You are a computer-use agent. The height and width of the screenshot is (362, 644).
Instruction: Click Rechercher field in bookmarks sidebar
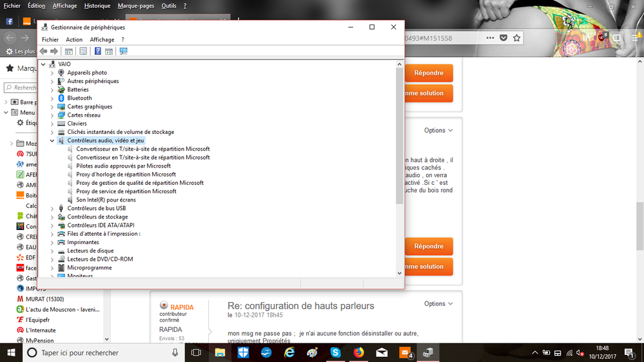point(21,88)
